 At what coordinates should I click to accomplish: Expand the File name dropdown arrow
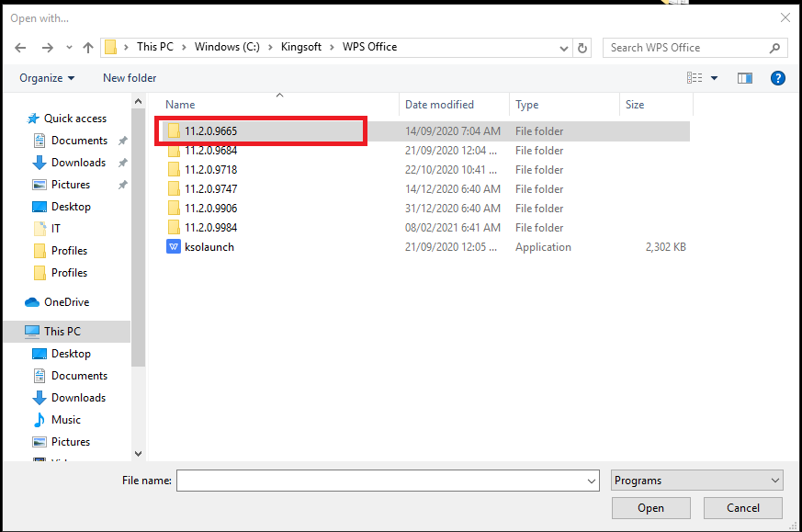coord(592,481)
